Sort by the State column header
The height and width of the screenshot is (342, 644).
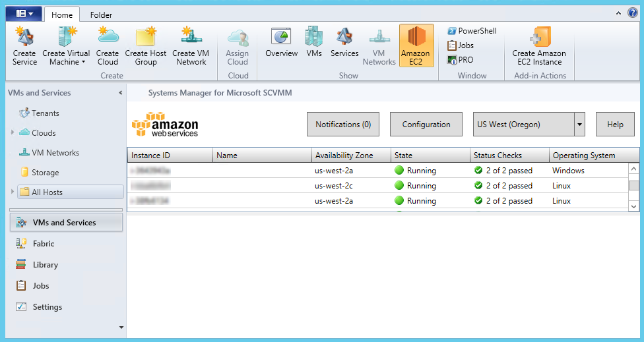click(430, 156)
